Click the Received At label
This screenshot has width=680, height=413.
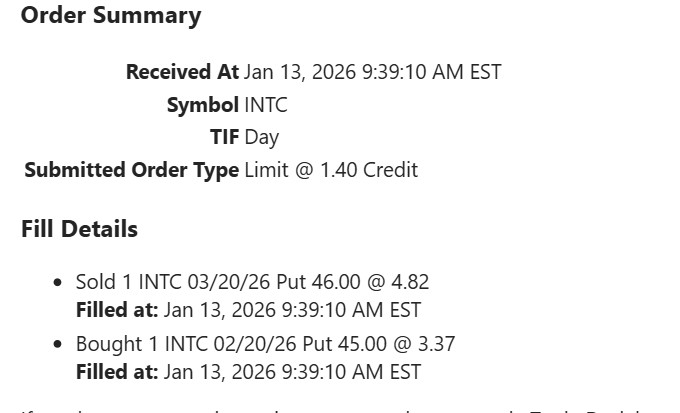click(x=182, y=72)
